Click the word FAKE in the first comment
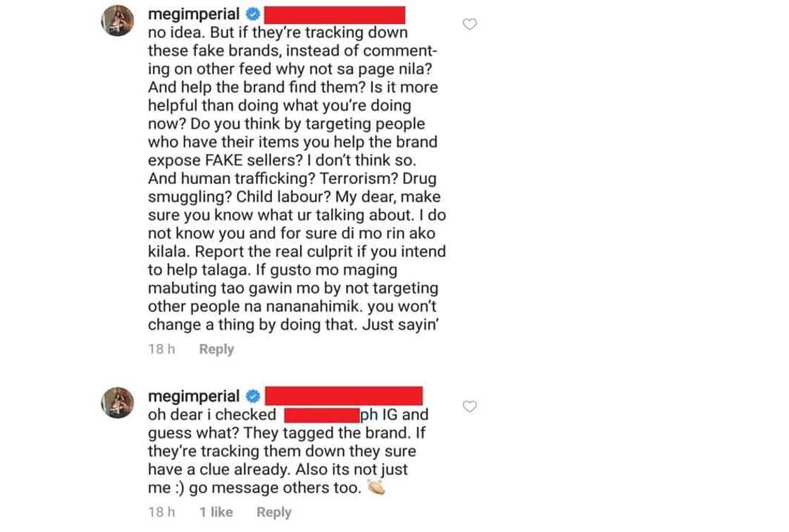This screenshot has width=789, height=532. tap(224, 160)
